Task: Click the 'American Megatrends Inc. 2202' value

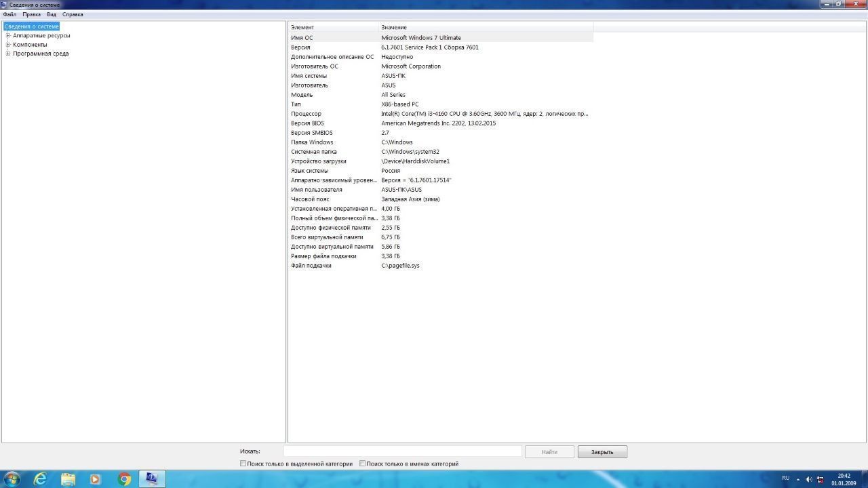Action: click(438, 123)
